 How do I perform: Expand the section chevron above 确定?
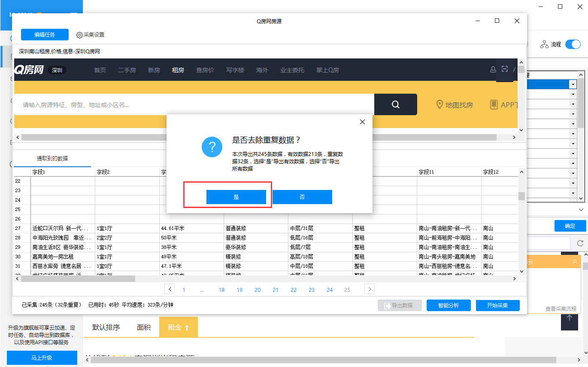click(x=581, y=210)
